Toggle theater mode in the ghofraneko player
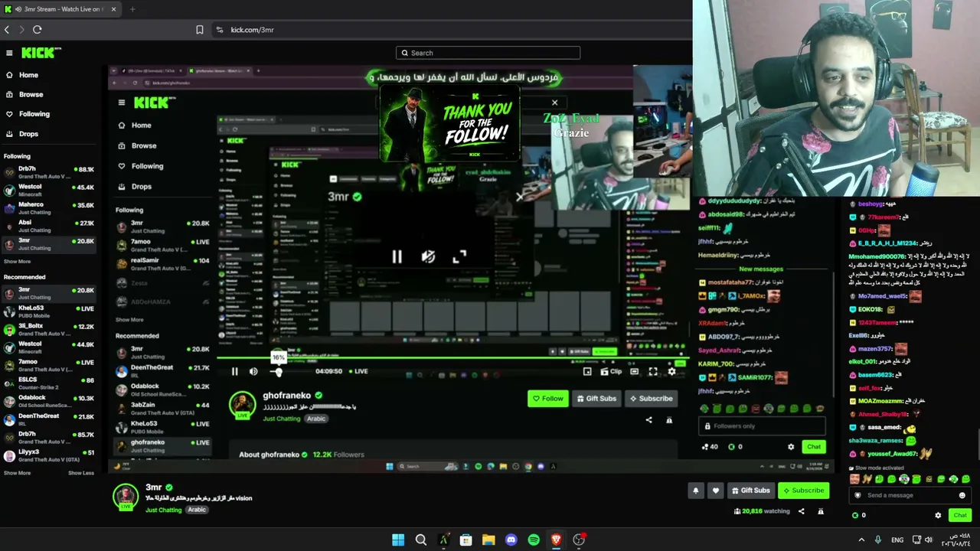 tap(634, 372)
